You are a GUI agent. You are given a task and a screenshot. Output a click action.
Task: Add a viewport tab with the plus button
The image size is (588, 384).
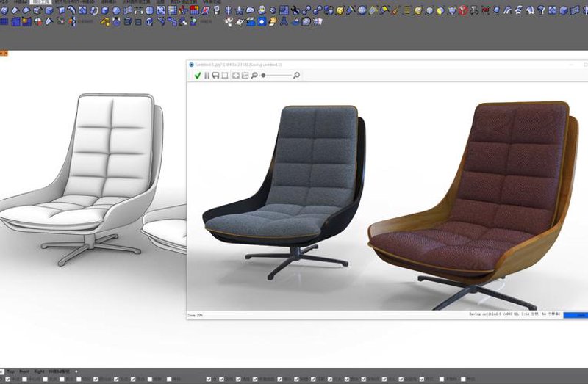pyautogui.click(x=76, y=372)
